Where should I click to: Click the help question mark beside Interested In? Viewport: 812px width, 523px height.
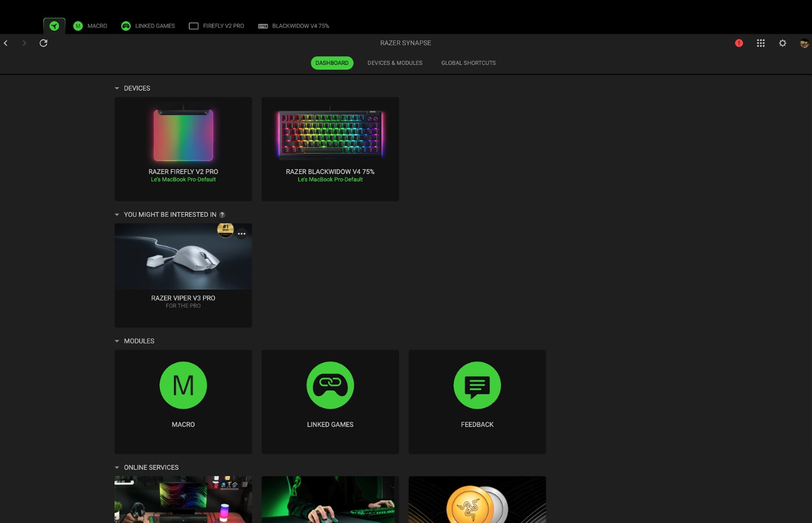tap(222, 215)
